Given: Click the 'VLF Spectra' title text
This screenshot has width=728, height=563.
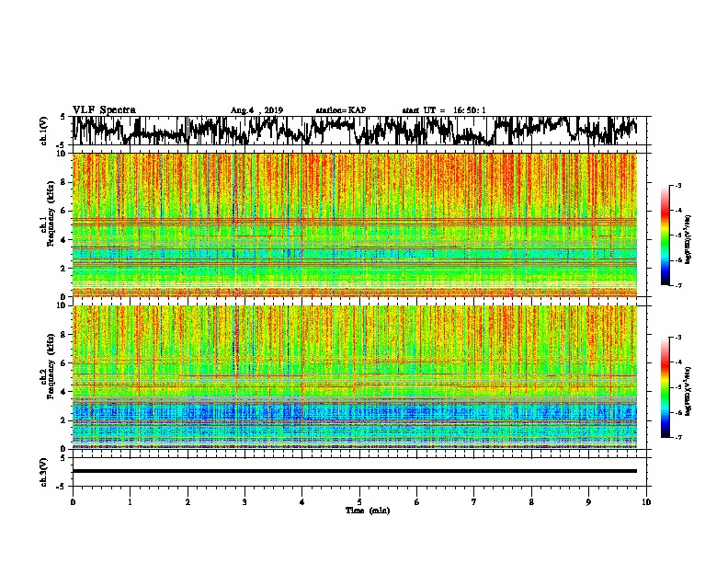Looking at the screenshot, I should coord(104,110).
